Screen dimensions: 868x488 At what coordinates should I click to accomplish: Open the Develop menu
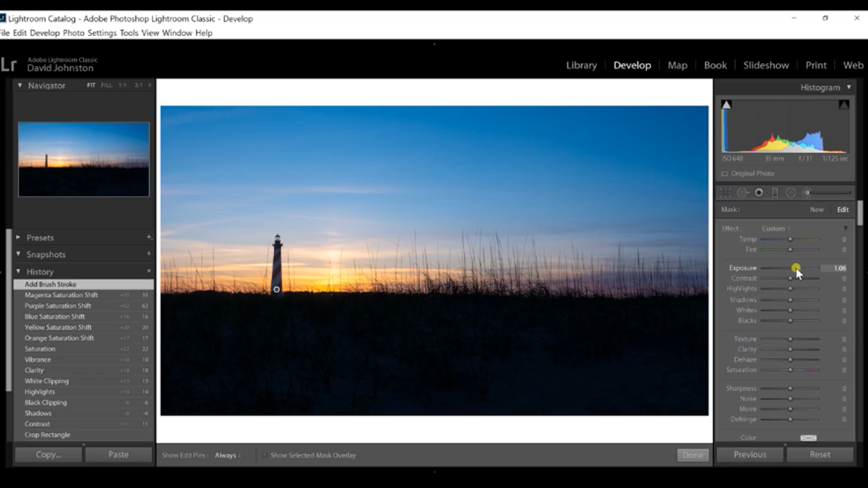[45, 33]
